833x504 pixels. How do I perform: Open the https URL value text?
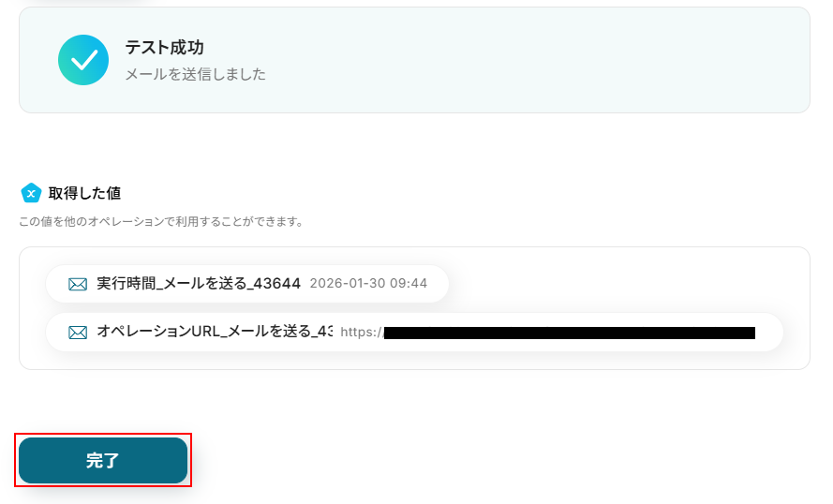pyautogui.click(x=548, y=333)
